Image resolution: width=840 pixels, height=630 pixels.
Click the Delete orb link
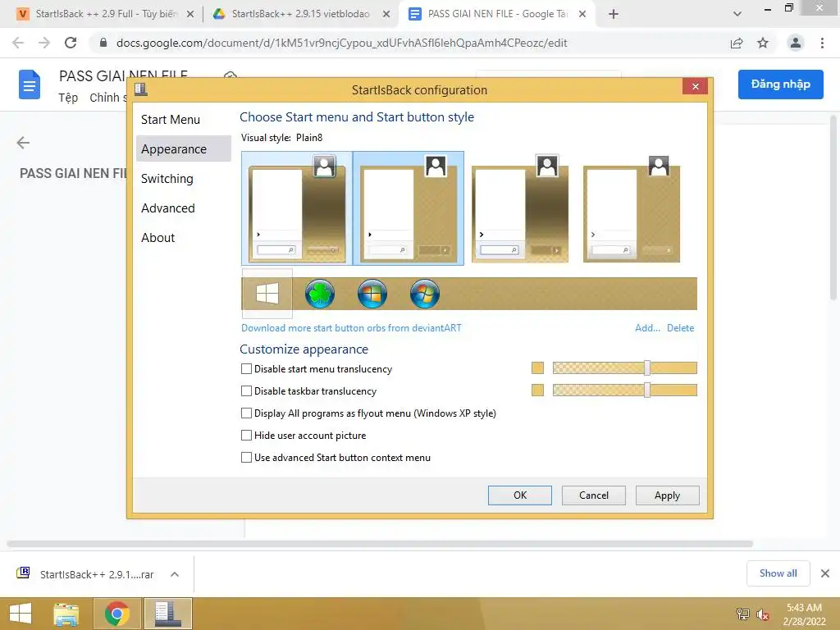point(680,328)
